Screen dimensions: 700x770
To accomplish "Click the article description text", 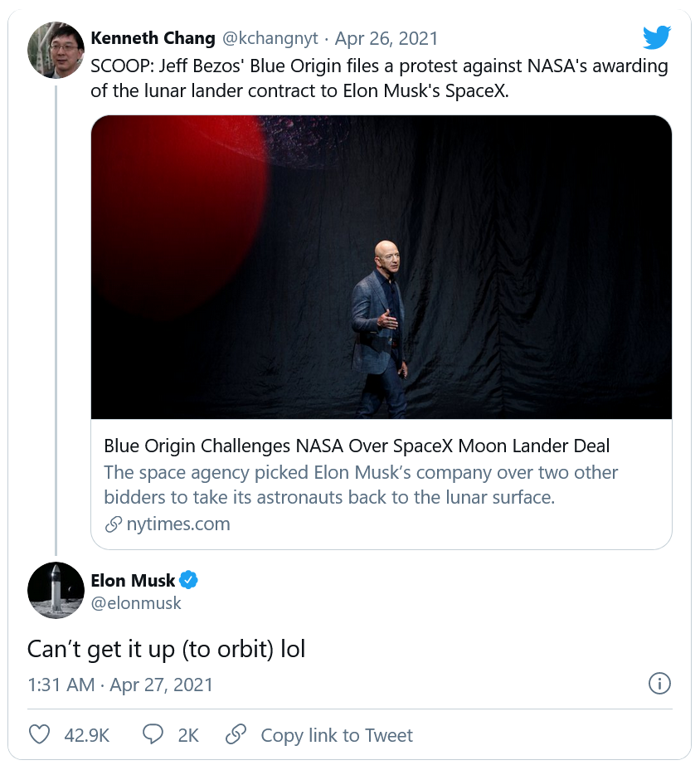I will click(361, 485).
